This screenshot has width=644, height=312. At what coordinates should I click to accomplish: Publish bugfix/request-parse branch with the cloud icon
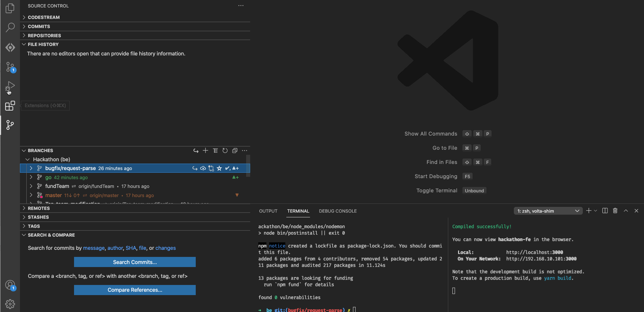click(203, 168)
